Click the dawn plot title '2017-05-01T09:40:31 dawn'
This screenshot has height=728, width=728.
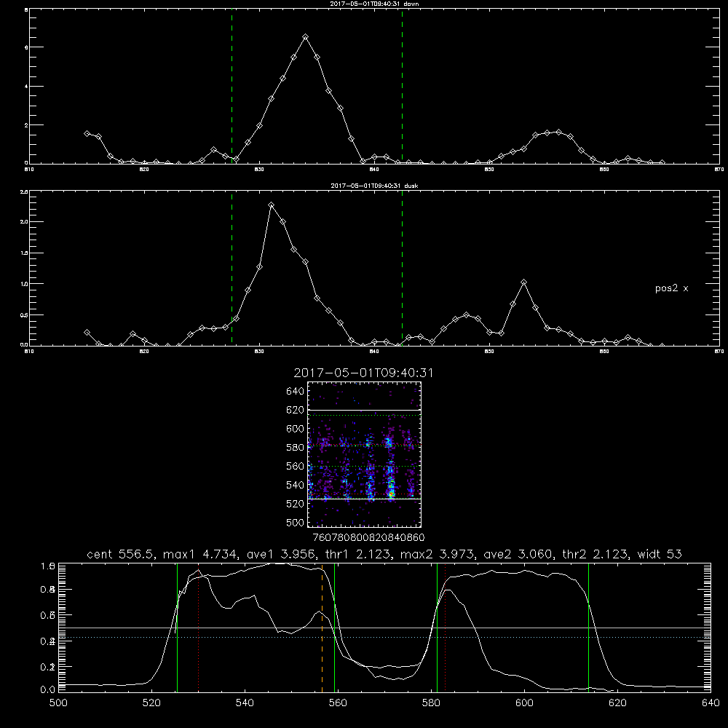click(374, 4)
